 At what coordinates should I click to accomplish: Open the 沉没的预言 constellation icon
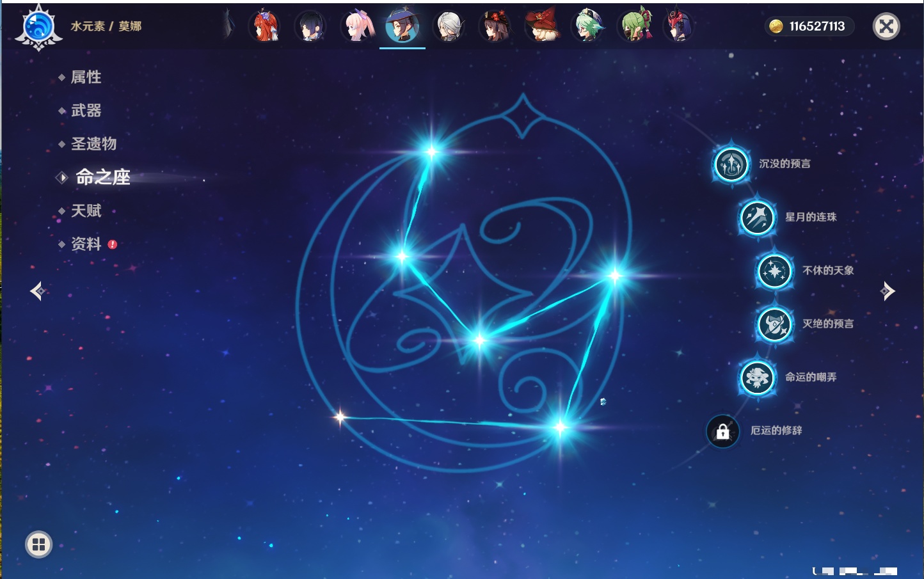(x=731, y=164)
